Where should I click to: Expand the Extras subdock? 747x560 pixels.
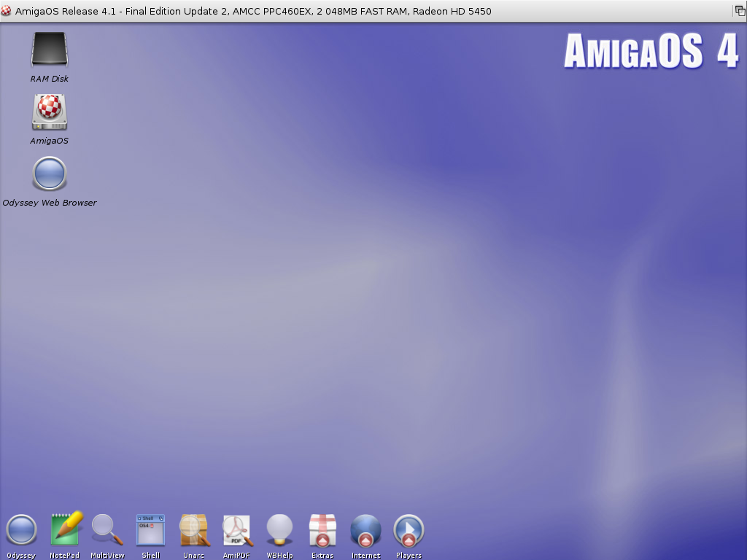tap(322, 530)
